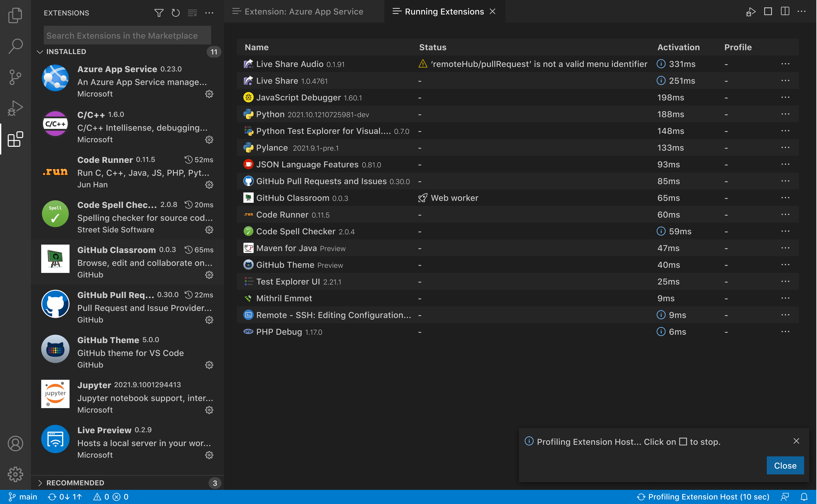Open the Source Control view
This screenshot has width=817, height=504.
pos(15,77)
